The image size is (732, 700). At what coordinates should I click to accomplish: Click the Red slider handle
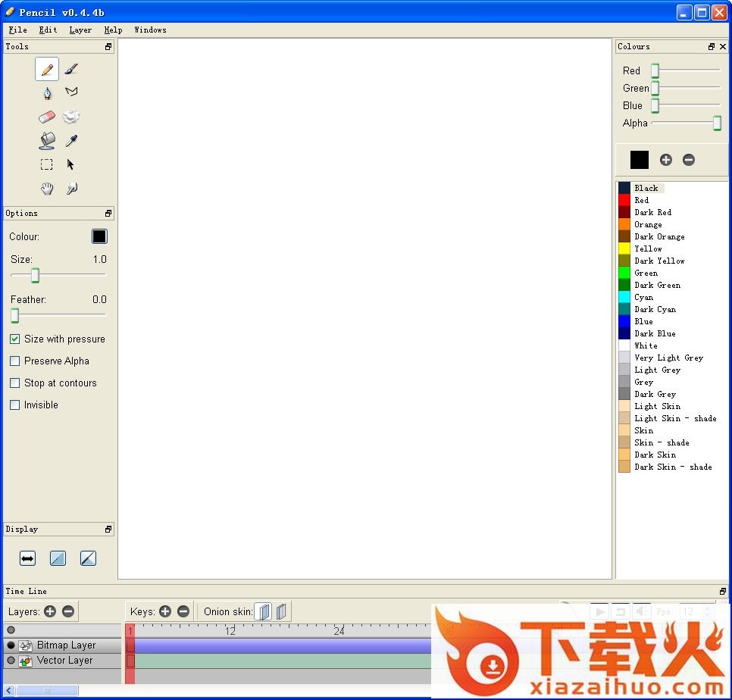pyautogui.click(x=655, y=70)
